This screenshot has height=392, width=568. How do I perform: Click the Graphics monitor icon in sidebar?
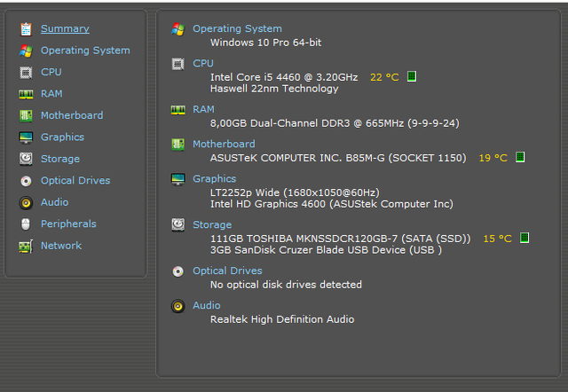pyautogui.click(x=26, y=137)
